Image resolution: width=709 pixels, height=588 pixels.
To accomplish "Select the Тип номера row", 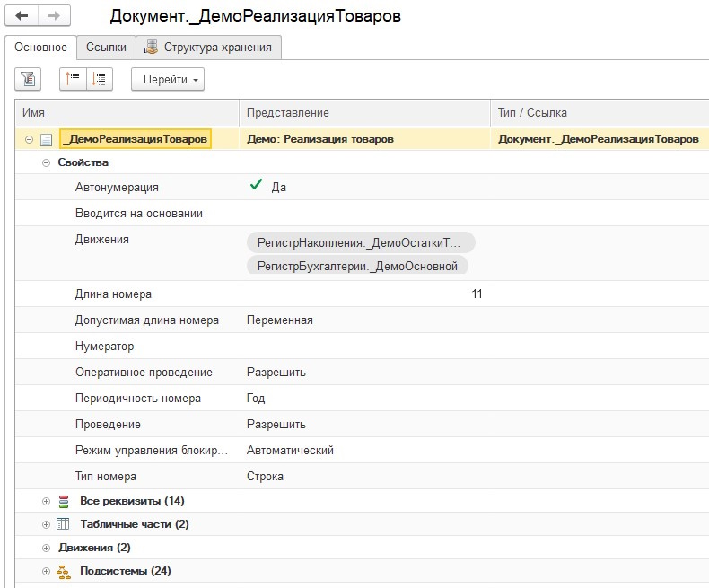I will coord(362,477).
